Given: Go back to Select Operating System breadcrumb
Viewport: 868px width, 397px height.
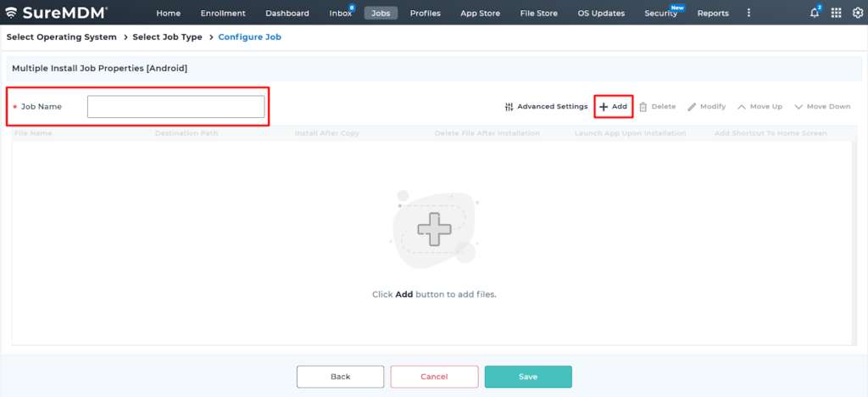Looking at the screenshot, I should click(x=61, y=37).
